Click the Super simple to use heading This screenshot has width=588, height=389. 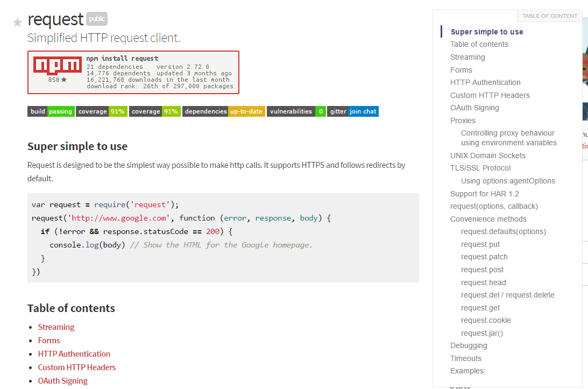77,146
